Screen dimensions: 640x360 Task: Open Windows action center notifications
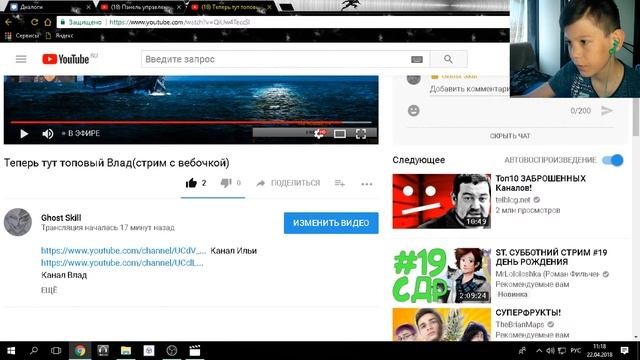click(x=624, y=351)
